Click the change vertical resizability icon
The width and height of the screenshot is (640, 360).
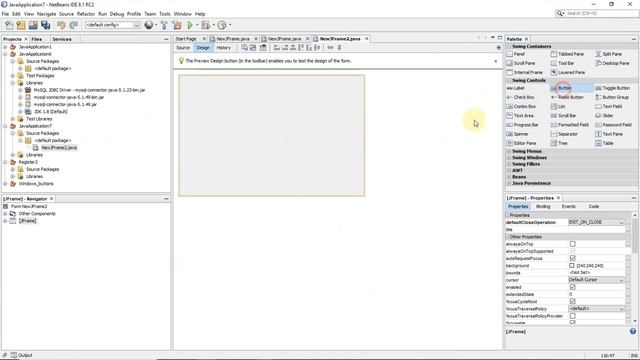pyautogui.click(x=339, y=48)
